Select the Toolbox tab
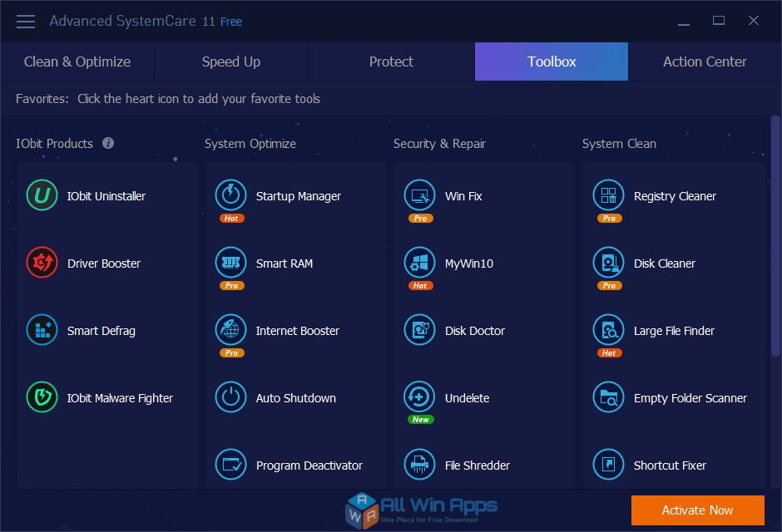The width and height of the screenshot is (782, 532). (552, 62)
